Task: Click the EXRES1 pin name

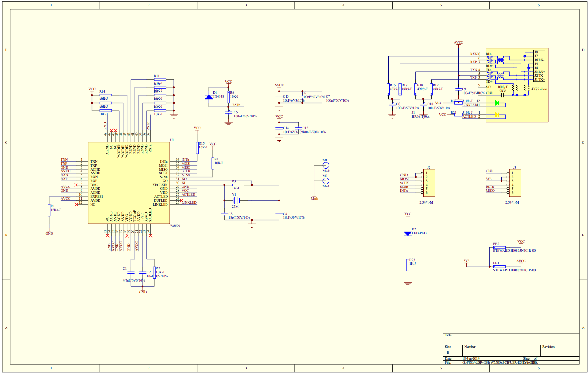Action: 97,197
